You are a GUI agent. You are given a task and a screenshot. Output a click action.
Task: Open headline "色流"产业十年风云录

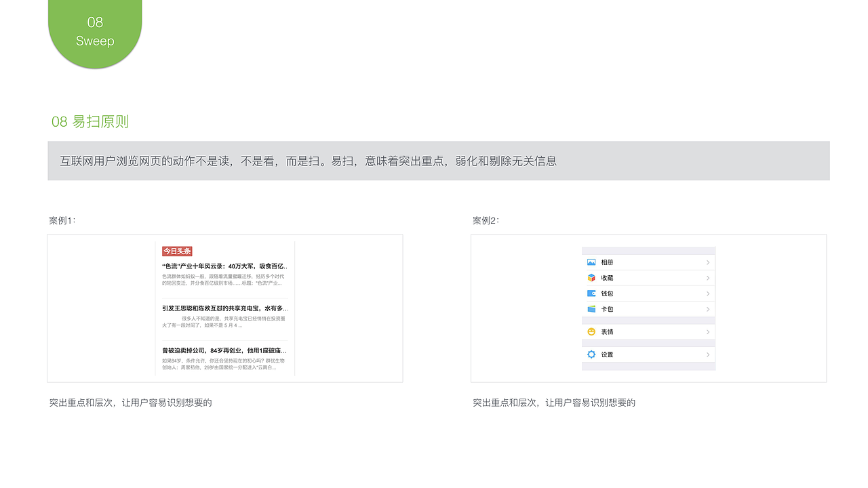coord(224,266)
